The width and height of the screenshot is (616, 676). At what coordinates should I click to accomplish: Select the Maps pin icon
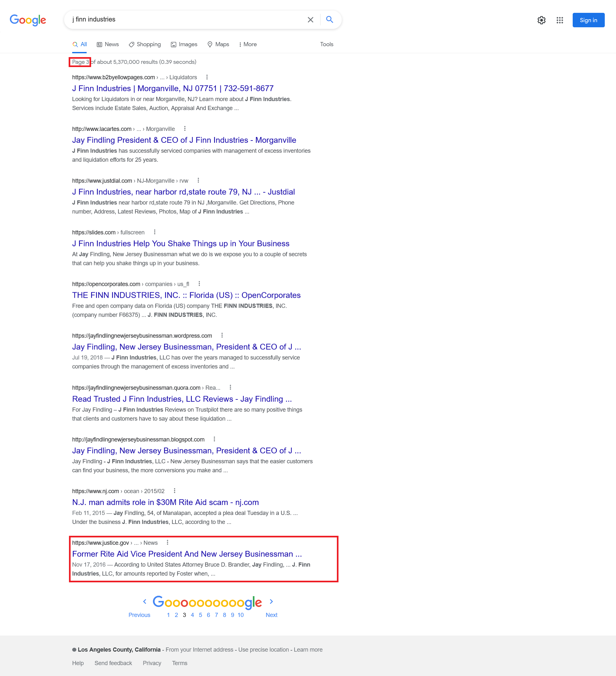[x=210, y=44]
